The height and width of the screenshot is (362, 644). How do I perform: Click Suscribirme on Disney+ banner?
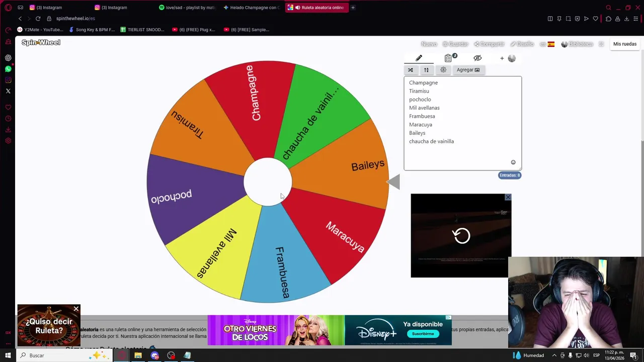pyautogui.click(x=423, y=334)
